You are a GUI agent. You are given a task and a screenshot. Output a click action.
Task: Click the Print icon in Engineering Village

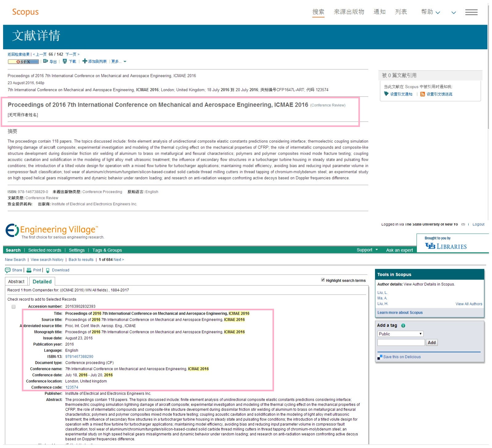[x=29, y=270]
